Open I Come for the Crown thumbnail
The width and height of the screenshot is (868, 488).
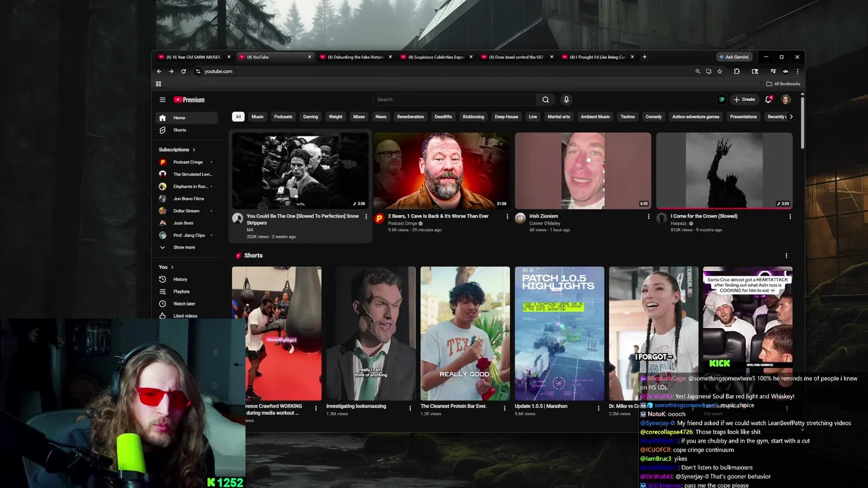724,171
